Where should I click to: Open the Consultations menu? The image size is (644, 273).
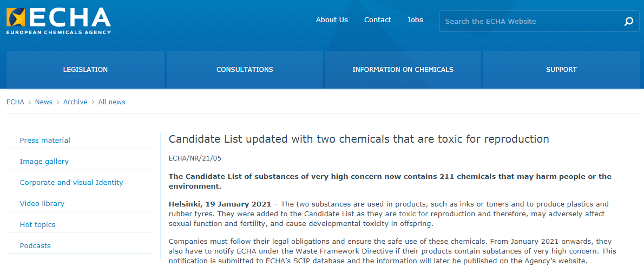pyautogui.click(x=245, y=70)
